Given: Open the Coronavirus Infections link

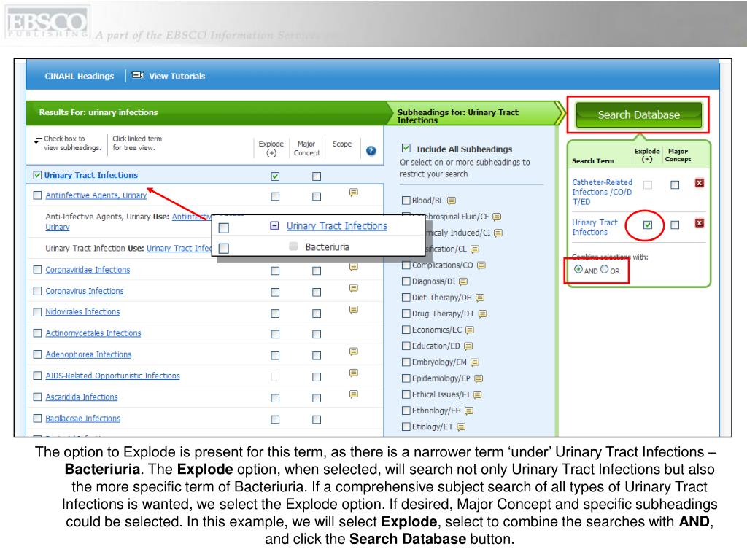Looking at the screenshot, I should click(85, 291).
